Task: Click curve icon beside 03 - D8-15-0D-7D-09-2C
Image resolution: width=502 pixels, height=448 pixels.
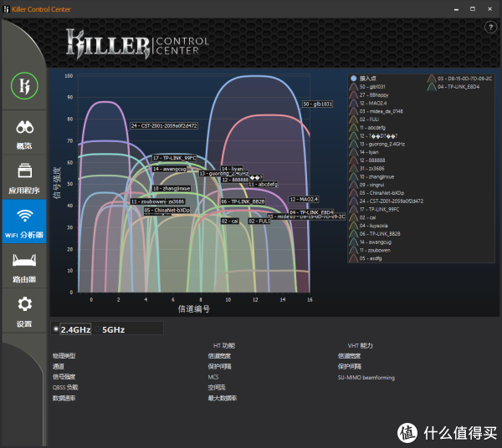Action: [432, 79]
